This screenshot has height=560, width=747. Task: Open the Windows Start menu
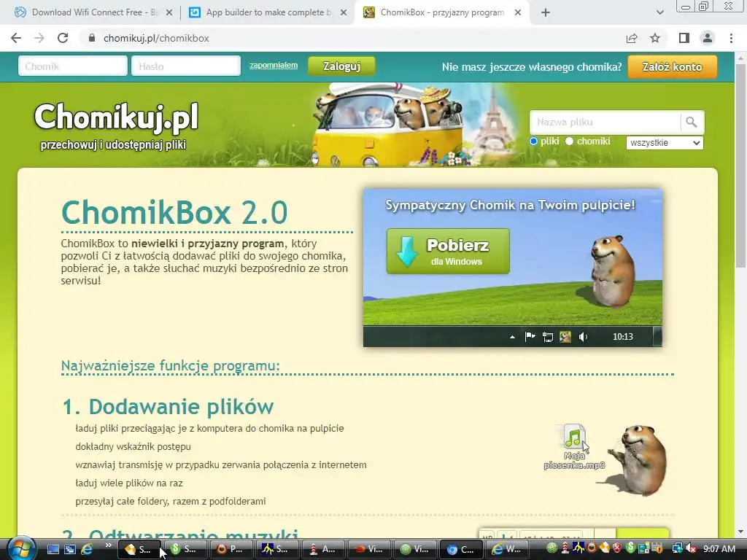coord(20,548)
